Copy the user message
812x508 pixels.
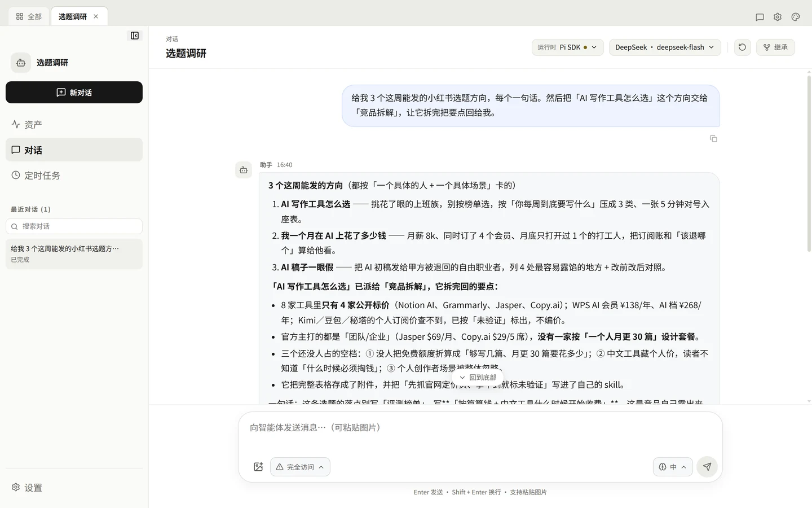(713, 138)
